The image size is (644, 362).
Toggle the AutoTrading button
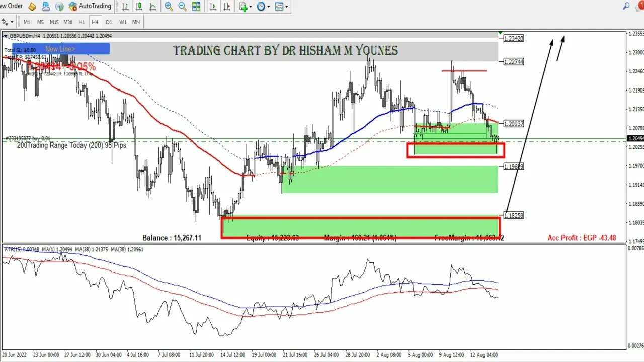pos(90,6)
